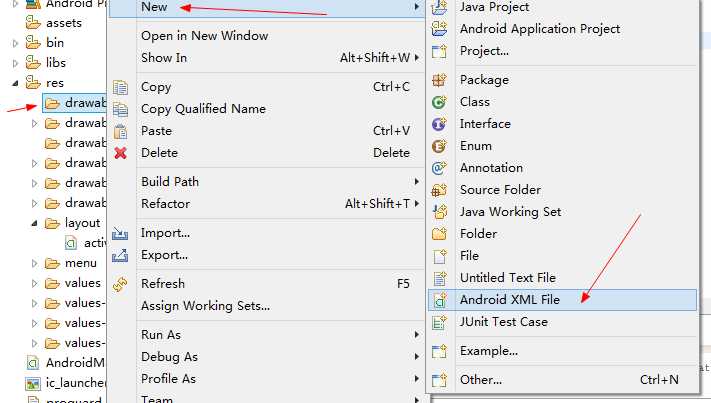The height and width of the screenshot is (403, 711).
Task: Click the red Delete X icon
Action: [120, 153]
